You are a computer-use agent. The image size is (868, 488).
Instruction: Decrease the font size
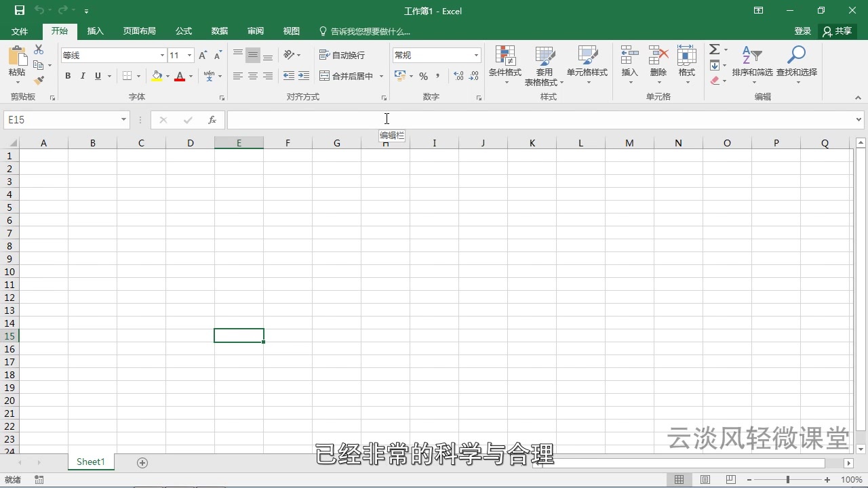[218, 56]
